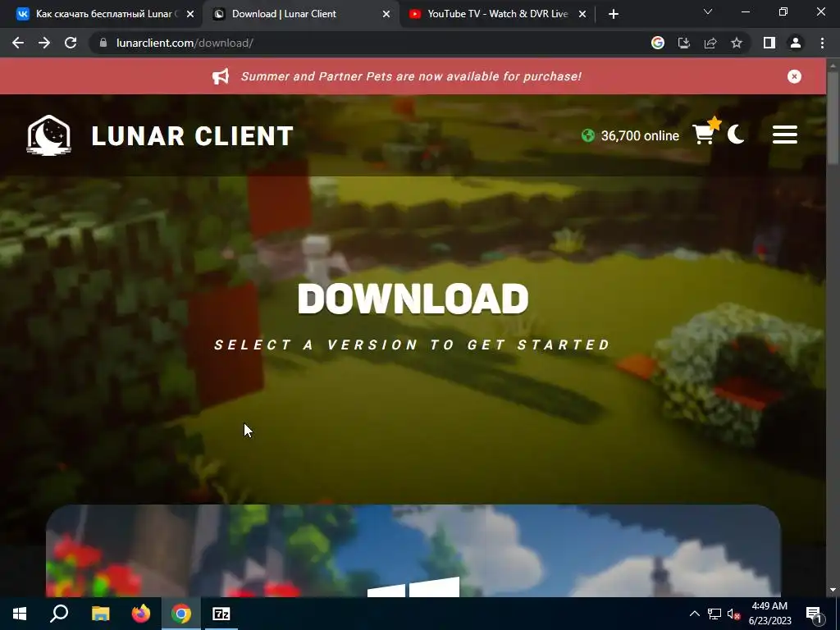The image size is (840, 630).
Task: Switch to the VK Lunar tab
Action: click(x=104, y=14)
